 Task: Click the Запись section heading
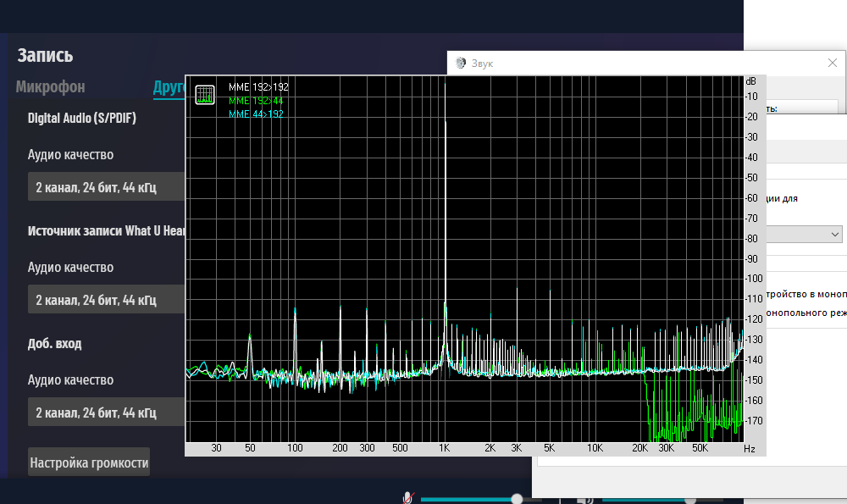point(46,56)
